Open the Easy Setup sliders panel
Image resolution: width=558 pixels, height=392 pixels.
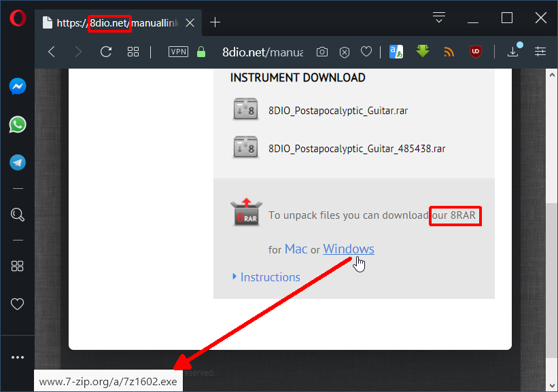click(x=540, y=52)
